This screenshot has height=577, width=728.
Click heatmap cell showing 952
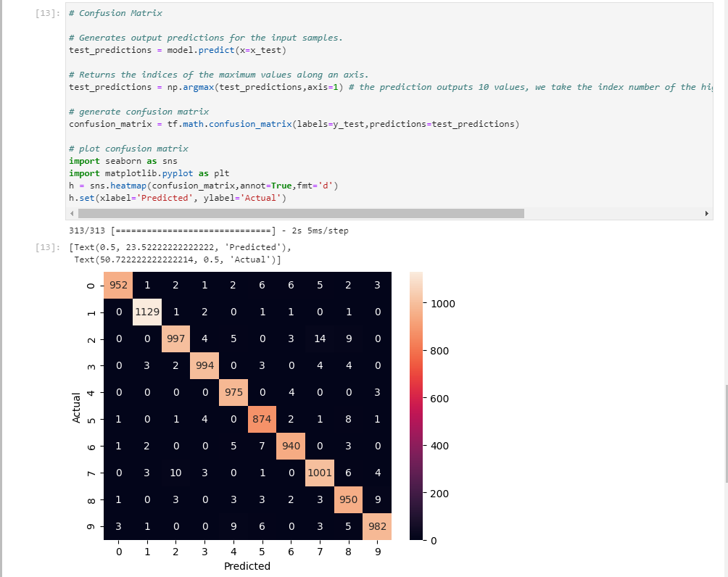tap(118, 285)
